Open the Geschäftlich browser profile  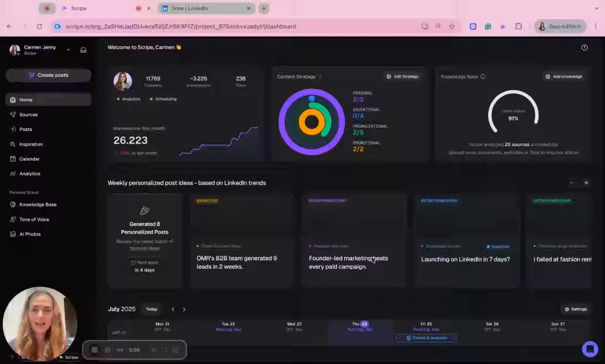coord(560,26)
